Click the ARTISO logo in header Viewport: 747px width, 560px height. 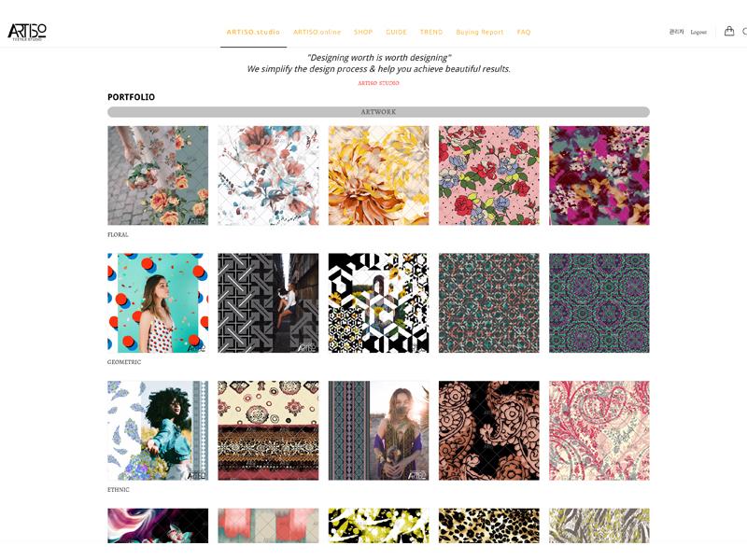click(x=27, y=32)
